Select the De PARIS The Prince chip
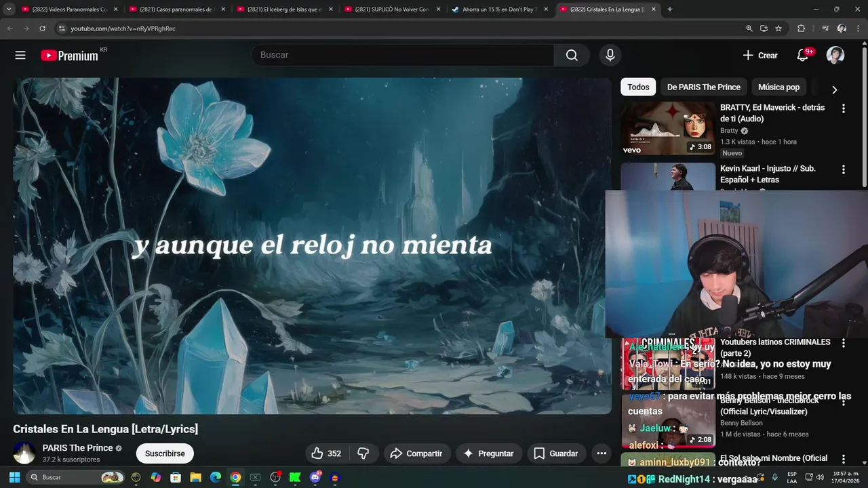Screen dimensions: 868x488 click(704, 87)
